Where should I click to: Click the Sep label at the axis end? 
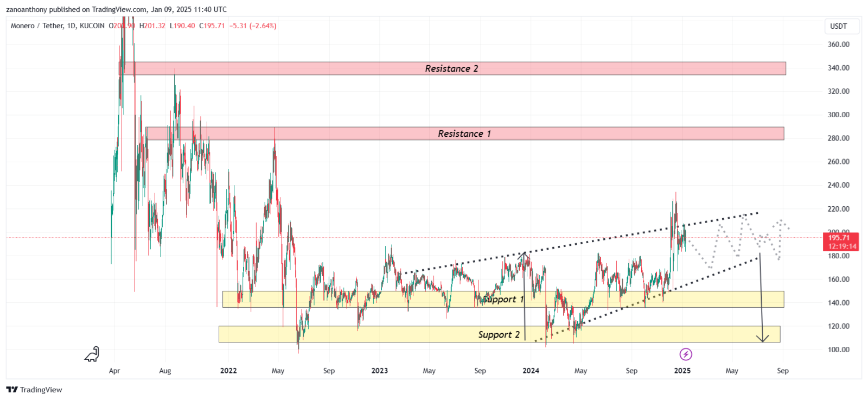(783, 371)
